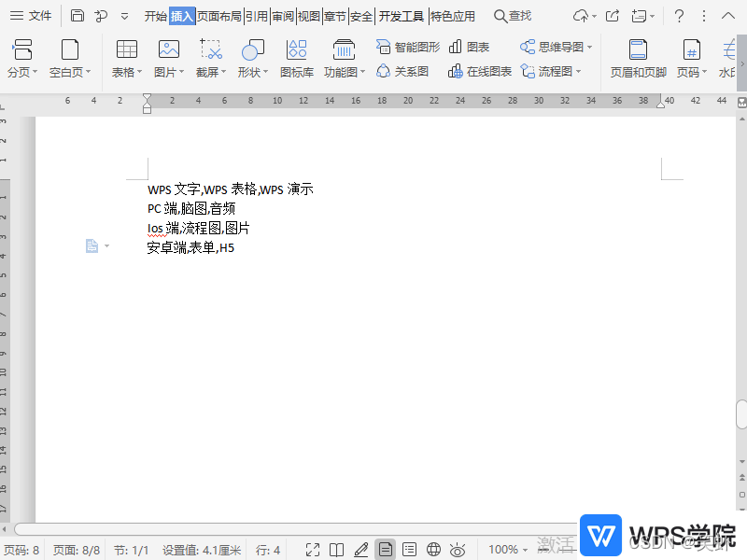Click the 页面: 8/8 status entry
This screenshot has width=747, height=560.
pos(77,551)
